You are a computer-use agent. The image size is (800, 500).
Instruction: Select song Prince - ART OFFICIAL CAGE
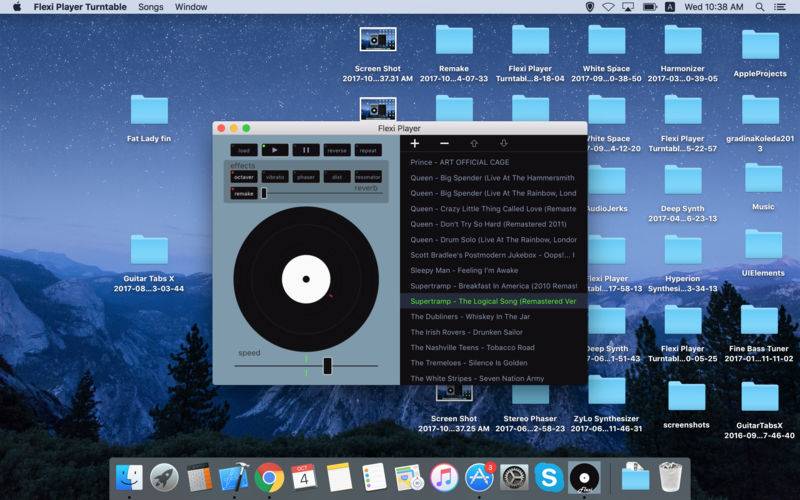493,162
